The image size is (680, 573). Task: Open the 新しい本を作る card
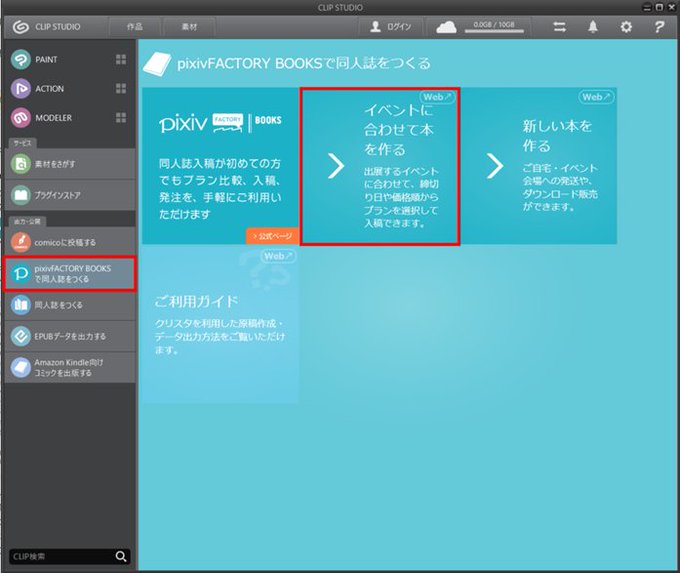[539, 166]
